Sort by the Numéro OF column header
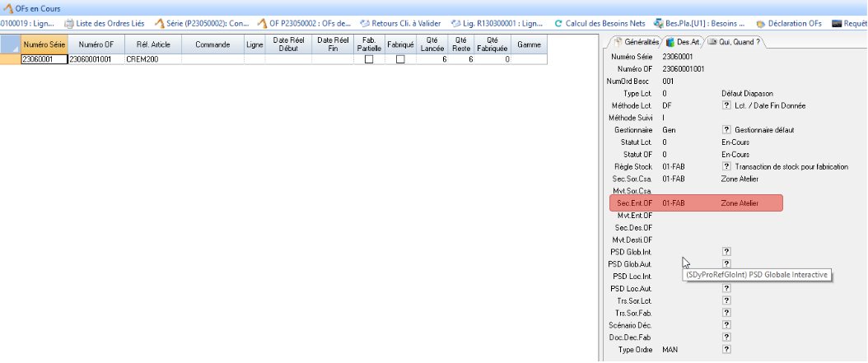 (95, 44)
